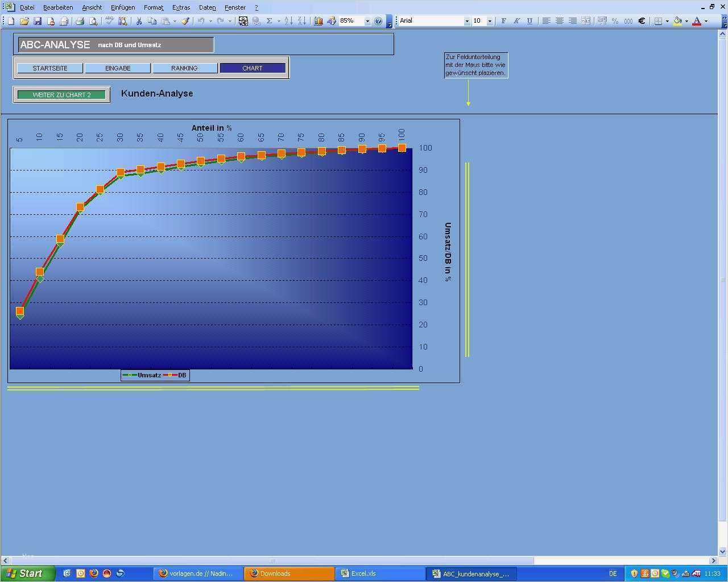This screenshot has width=728, height=582.
Task: Cut selection with the scissors icon
Action: click(139, 21)
